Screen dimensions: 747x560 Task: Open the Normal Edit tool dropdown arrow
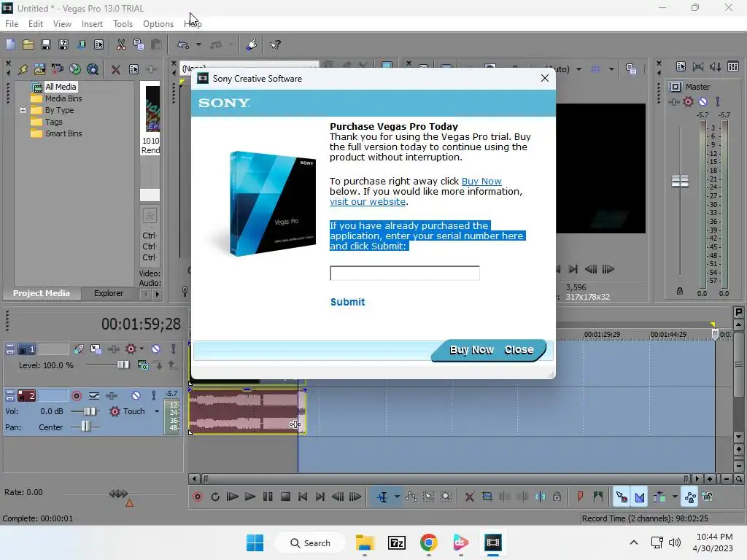click(x=397, y=497)
